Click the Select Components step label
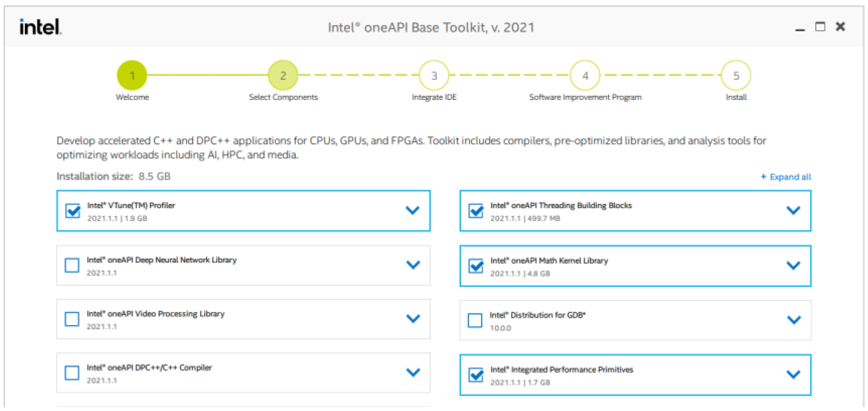Screen dimensions: 868x411 tap(283, 97)
